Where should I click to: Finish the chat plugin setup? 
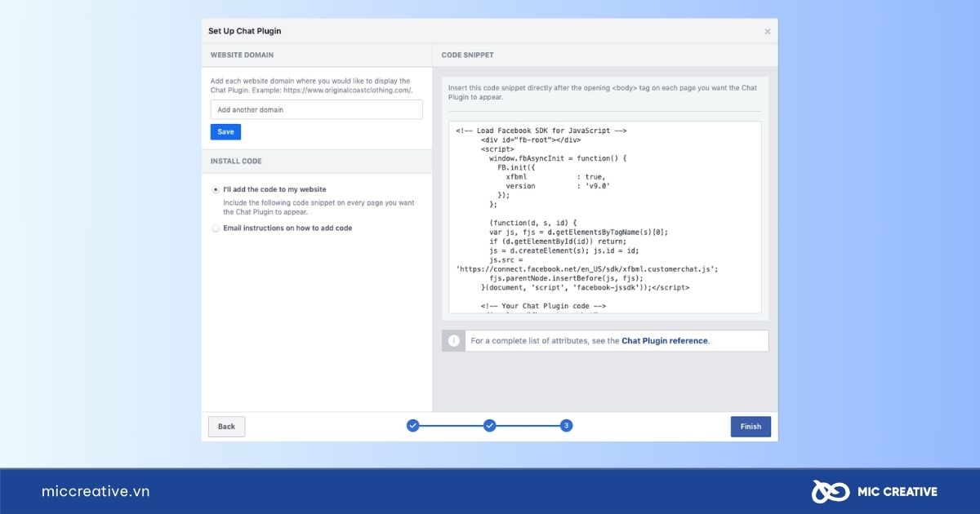751,427
